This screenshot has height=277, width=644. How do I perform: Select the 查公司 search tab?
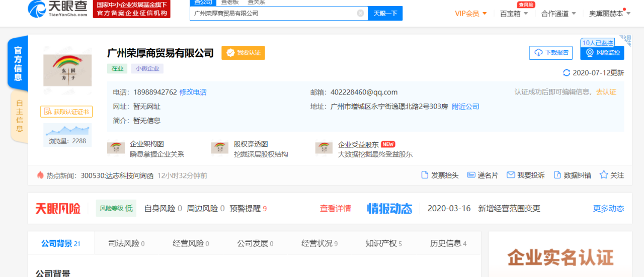tap(203, 3)
